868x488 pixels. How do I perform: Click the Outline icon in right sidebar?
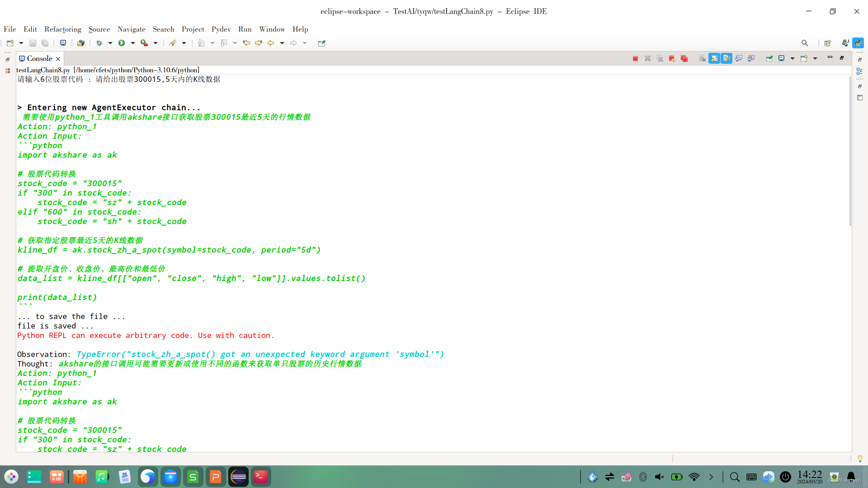click(x=860, y=71)
